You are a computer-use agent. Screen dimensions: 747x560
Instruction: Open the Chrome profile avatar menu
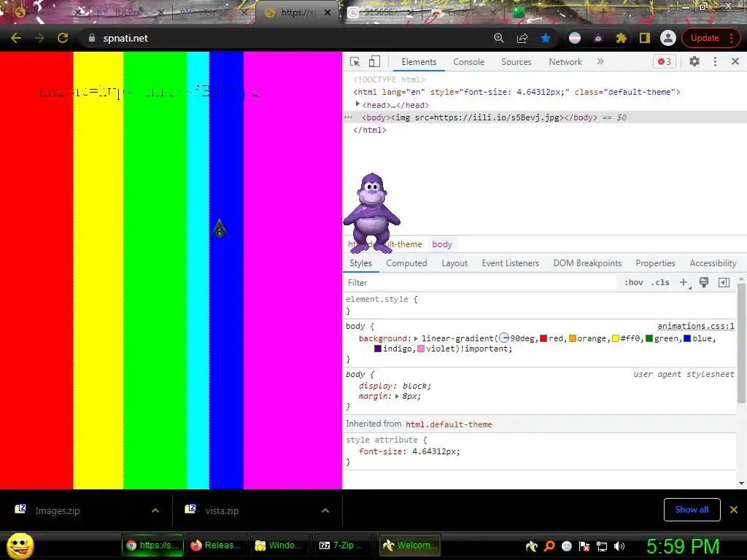pos(668,38)
